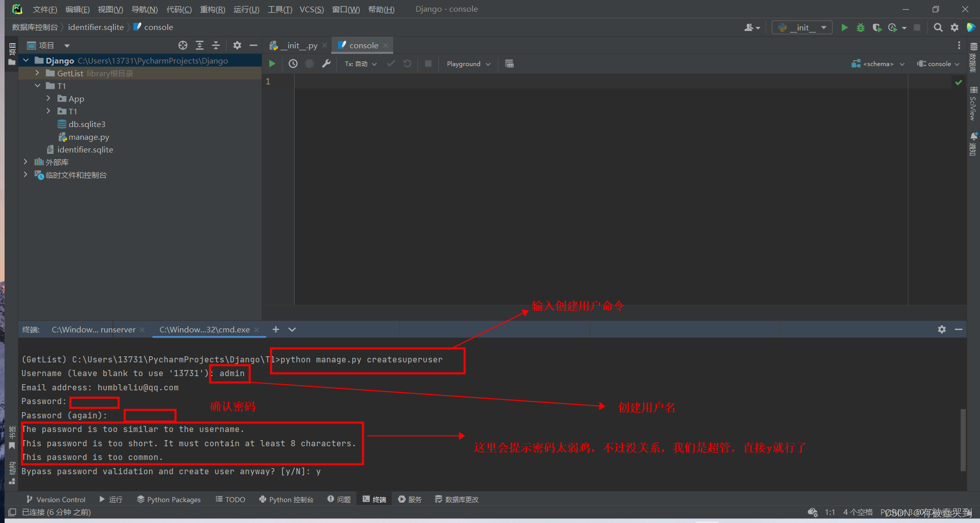
Task: Click identifier.sqlite breadcrumb
Action: point(96,27)
